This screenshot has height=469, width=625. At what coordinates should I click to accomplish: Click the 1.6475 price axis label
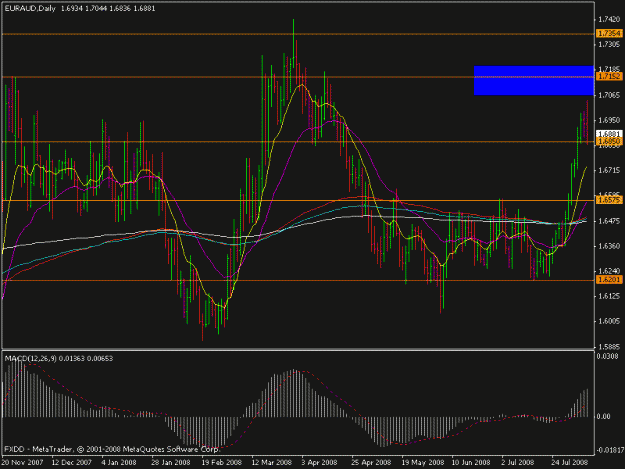609,221
